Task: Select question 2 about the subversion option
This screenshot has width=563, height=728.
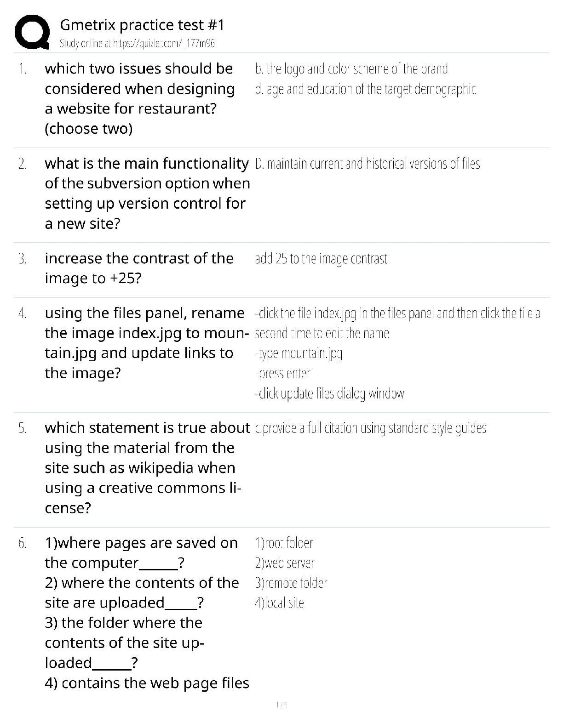Action: click(147, 193)
